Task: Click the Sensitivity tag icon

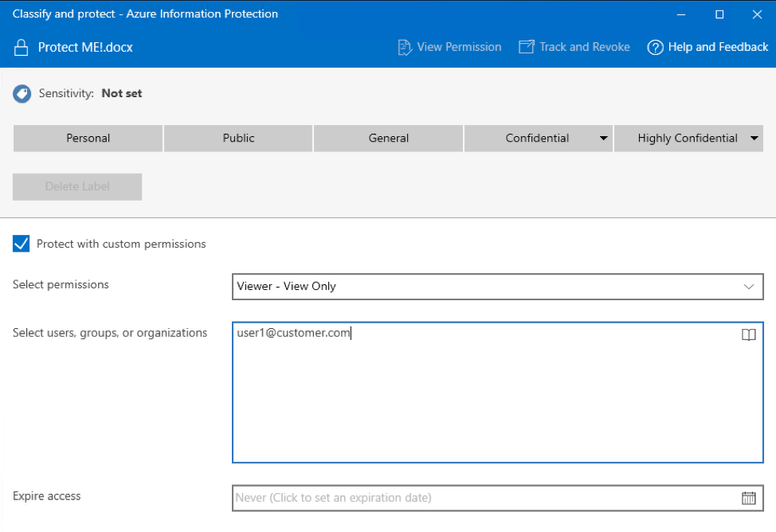Action: (x=22, y=93)
